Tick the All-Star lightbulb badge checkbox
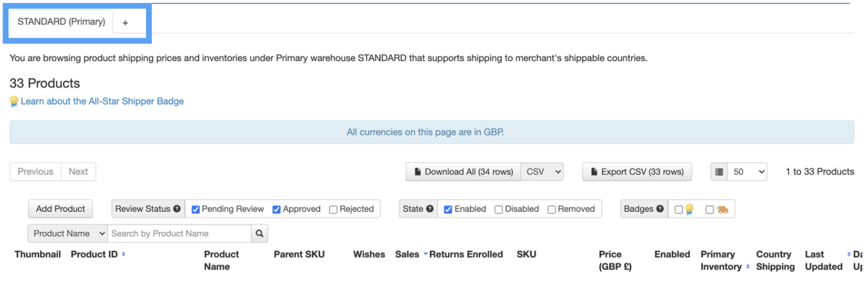 (x=678, y=209)
